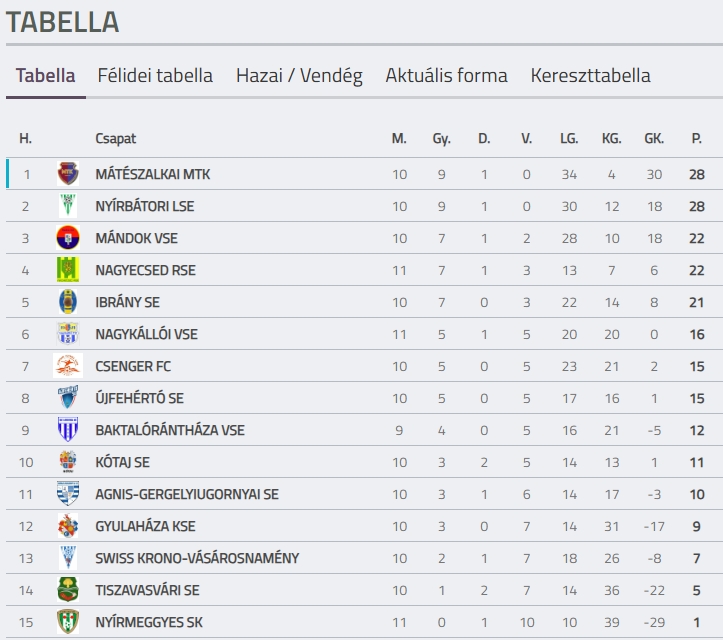Click the Ibrány SE team crest
Image resolution: width=723 pixels, height=640 pixels.
(67, 302)
